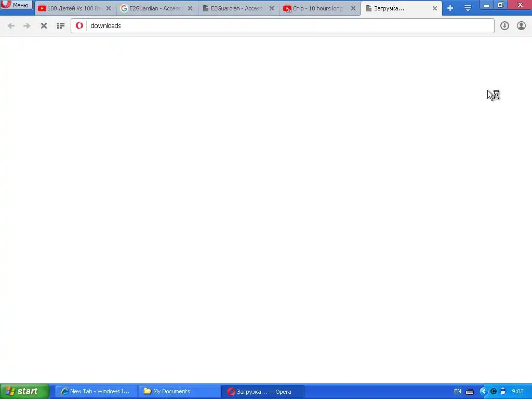
Task: Close the 100 Детей Vs 100 tab
Action: pos(109,8)
